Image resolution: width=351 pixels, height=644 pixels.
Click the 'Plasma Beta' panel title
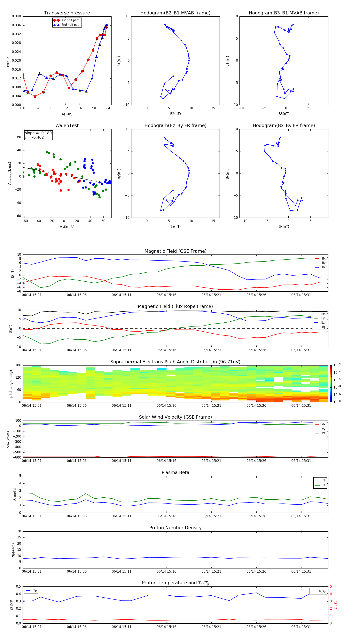[x=175, y=472]
